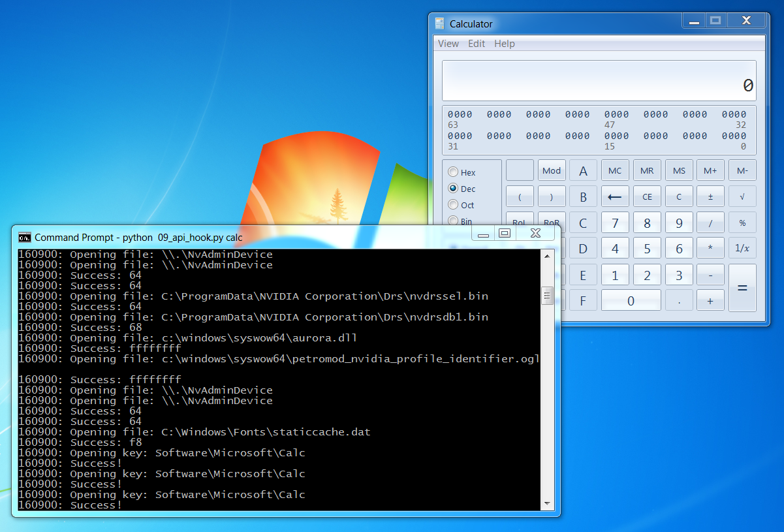Click the multiply asterisk key

[710, 248]
